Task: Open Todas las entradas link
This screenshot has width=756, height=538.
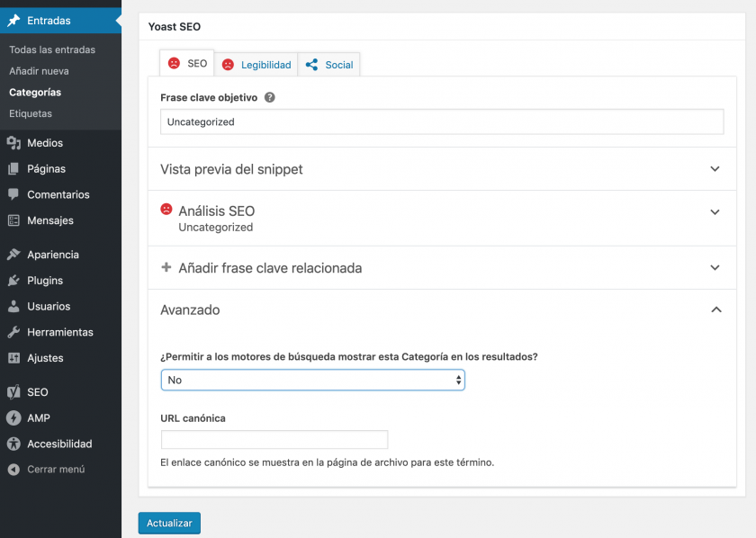Action: pos(52,49)
